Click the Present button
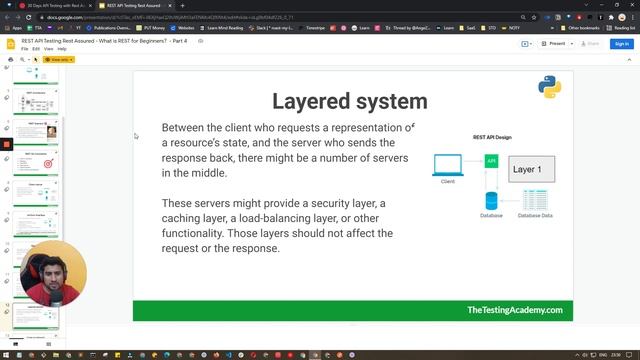The width and height of the screenshot is (640, 360). pos(554,44)
